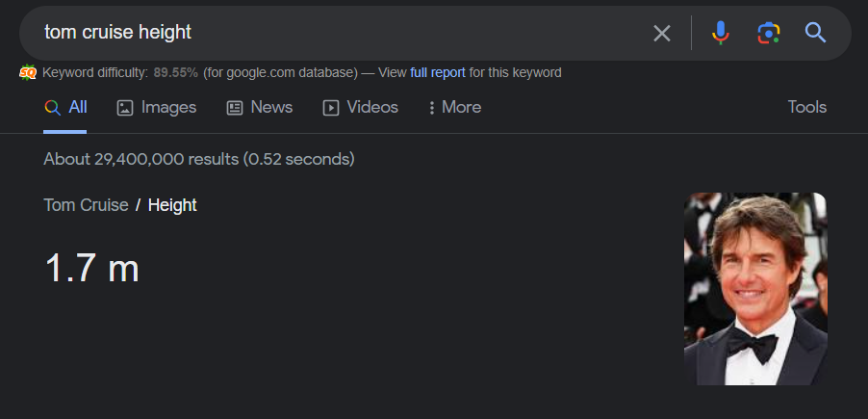The image size is (868, 419).
Task: Click the 89.55% keyword difficulty value
Action: pos(176,72)
